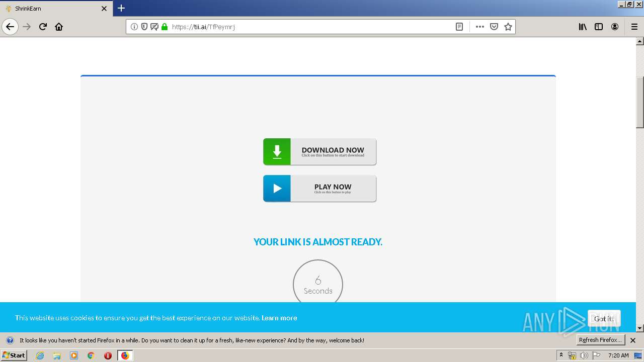The image size is (644, 362).
Task: Open the Library icon
Action: click(583, 27)
